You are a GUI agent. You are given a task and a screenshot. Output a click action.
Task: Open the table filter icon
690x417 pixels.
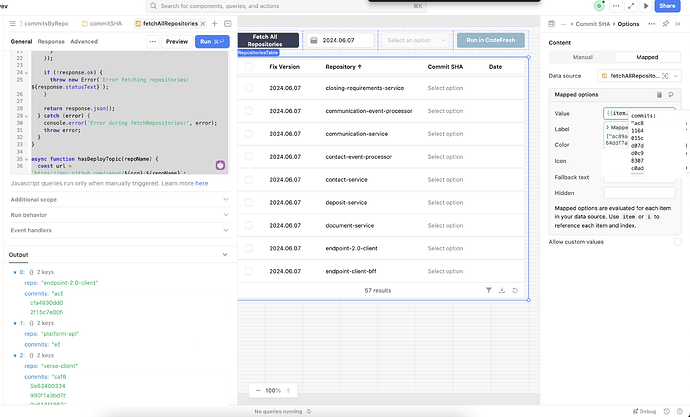[488, 290]
